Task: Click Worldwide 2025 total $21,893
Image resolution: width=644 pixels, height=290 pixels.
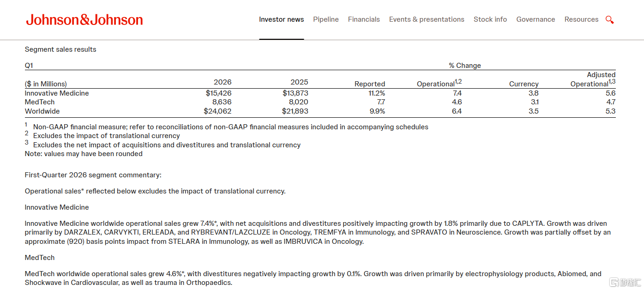Action: point(295,111)
